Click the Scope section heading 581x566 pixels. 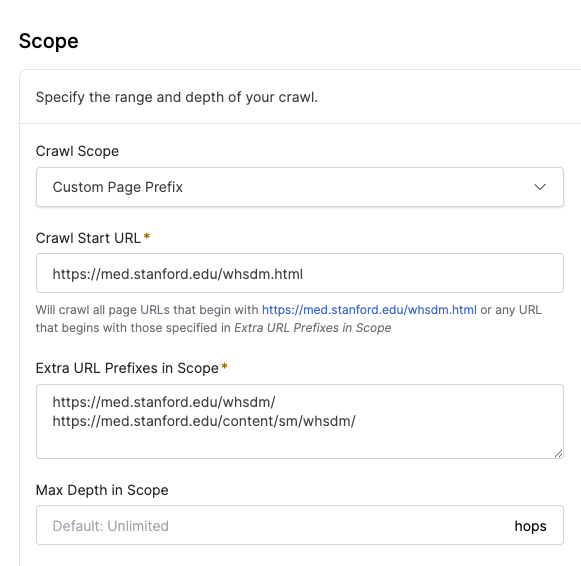(49, 41)
